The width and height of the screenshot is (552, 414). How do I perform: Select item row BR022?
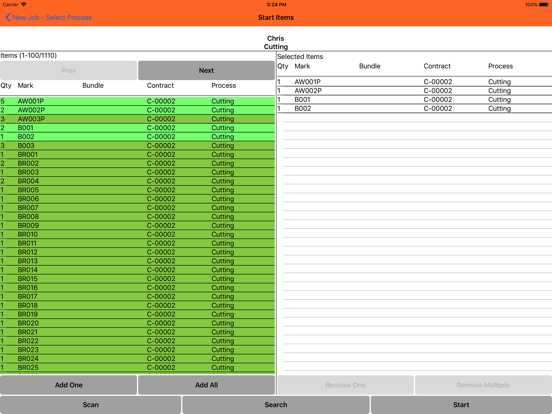[137, 341]
